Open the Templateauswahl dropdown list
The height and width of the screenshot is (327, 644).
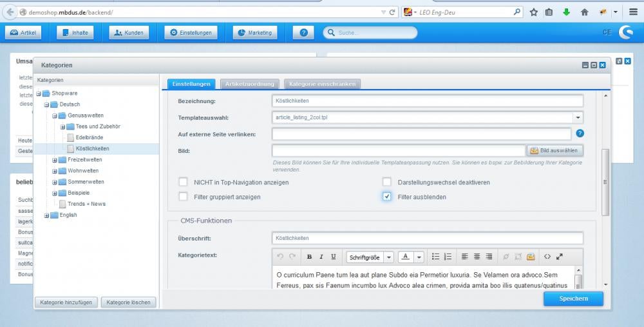[578, 117]
